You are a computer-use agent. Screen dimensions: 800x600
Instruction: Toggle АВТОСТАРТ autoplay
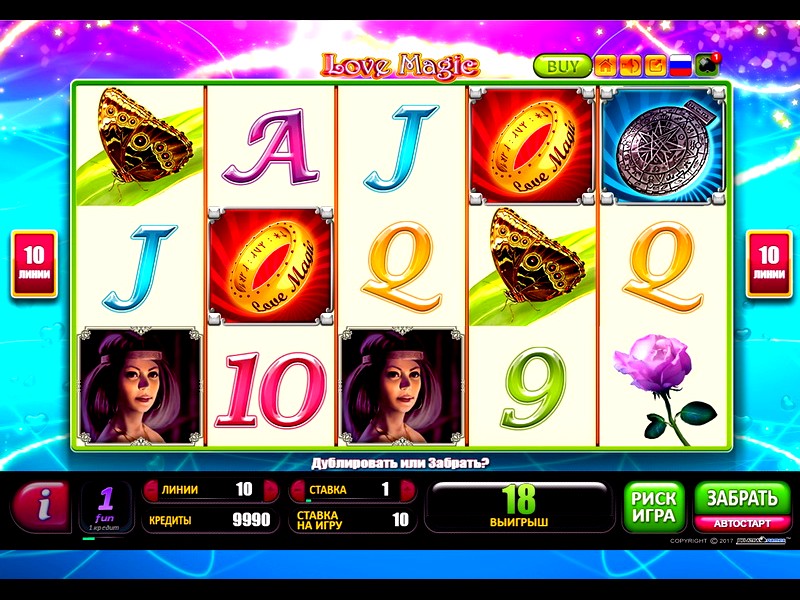(742, 523)
